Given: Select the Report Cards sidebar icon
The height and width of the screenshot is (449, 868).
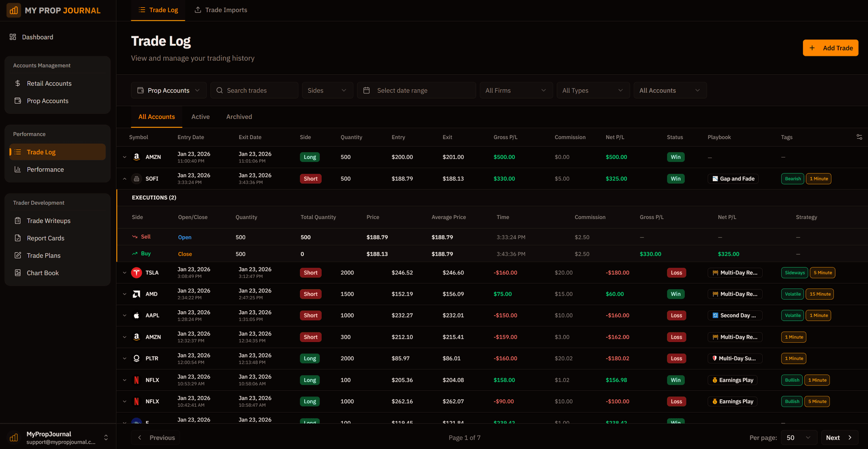Looking at the screenshot, I should point(18,238).
